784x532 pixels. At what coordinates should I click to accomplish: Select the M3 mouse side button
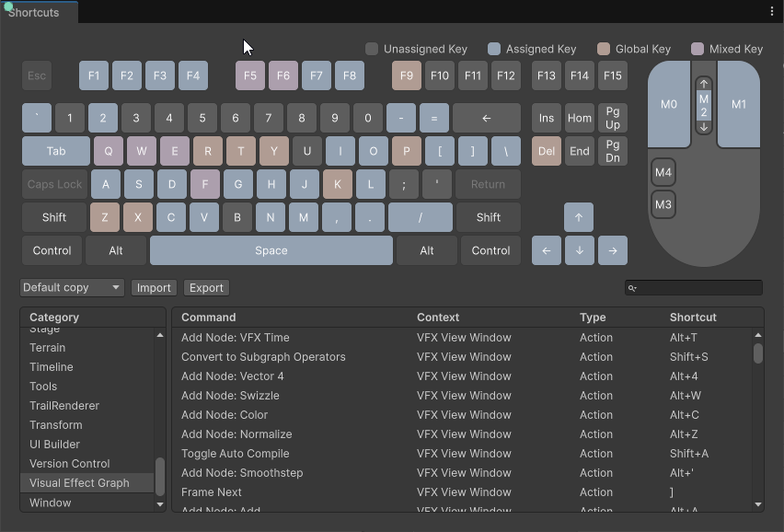[663, 204]
